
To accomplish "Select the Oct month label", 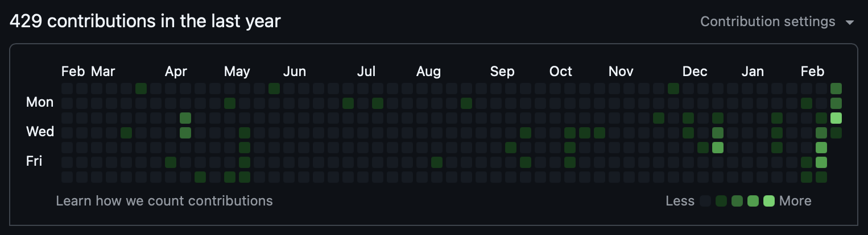I will (x=561, y=72).
